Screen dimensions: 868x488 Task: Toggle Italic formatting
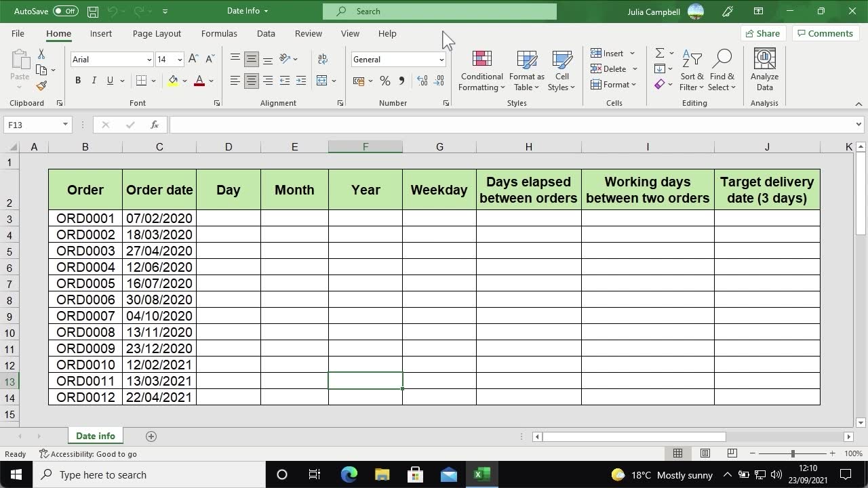coord(94,81)
